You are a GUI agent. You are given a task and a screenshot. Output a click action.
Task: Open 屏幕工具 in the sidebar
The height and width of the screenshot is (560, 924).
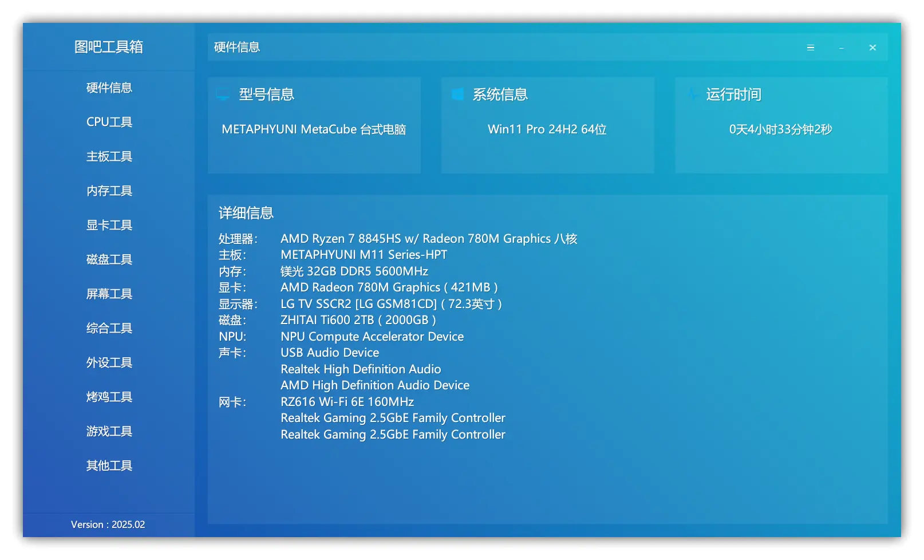[109, 294]
